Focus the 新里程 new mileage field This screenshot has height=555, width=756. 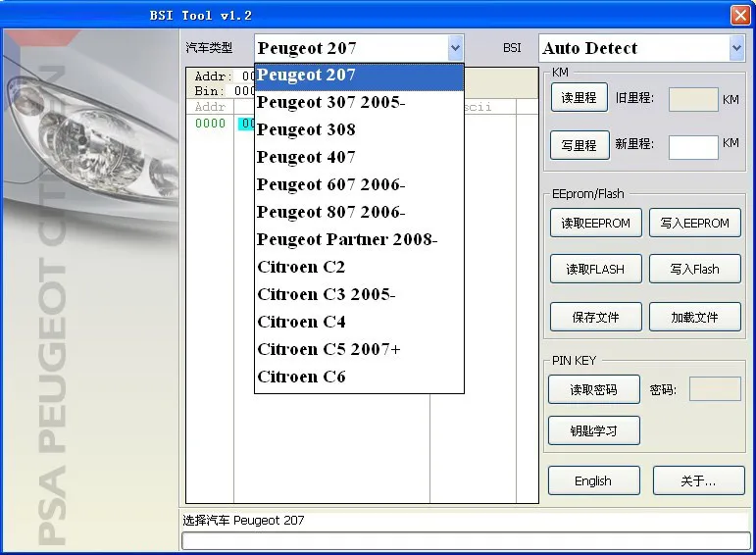click(693, 147)
